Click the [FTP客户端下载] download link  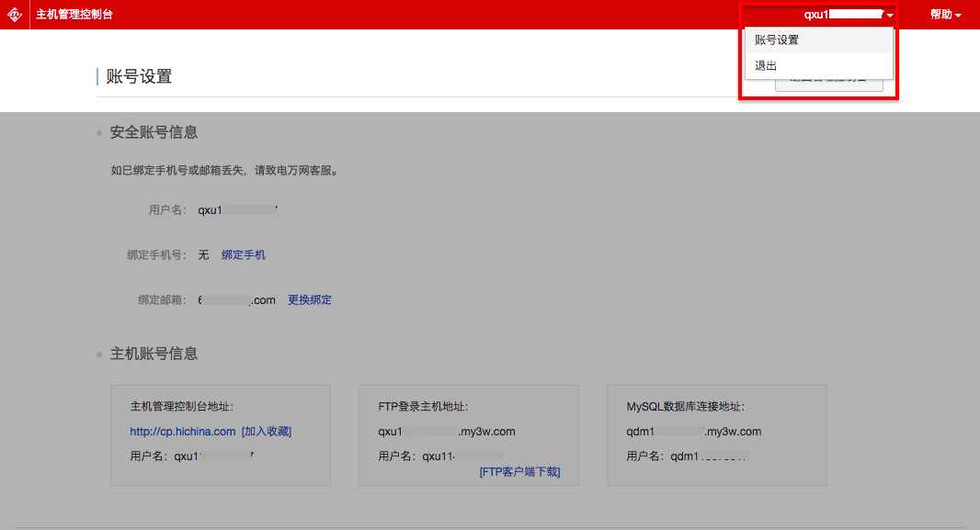tap(519, 472)
